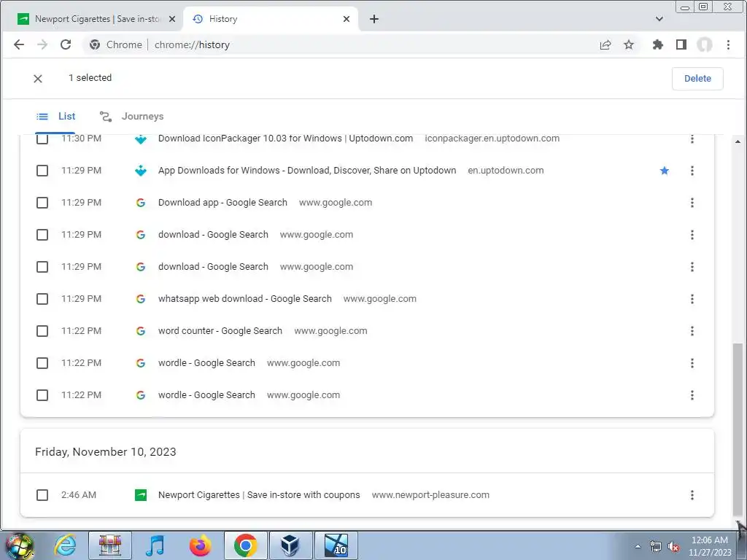747x560 pixels.
Task: Tick the Download app Google Search checkbox
Action: [42, 203]
